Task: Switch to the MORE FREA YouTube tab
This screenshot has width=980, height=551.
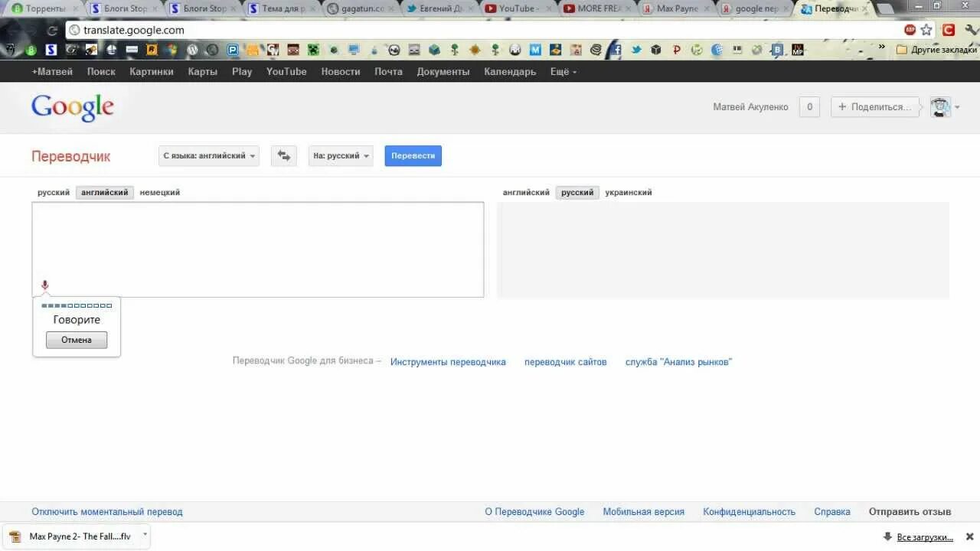Action: (596, 8)
